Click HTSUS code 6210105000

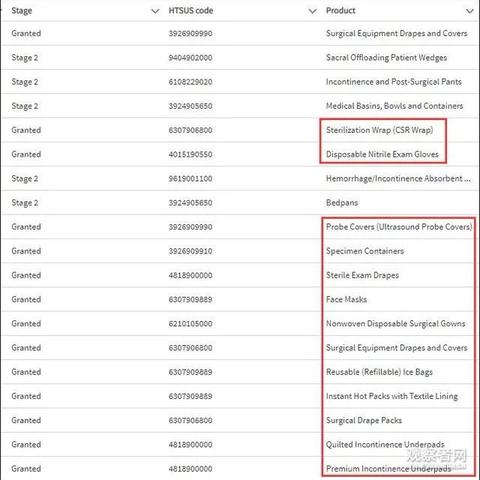click(x=190, y=324)
